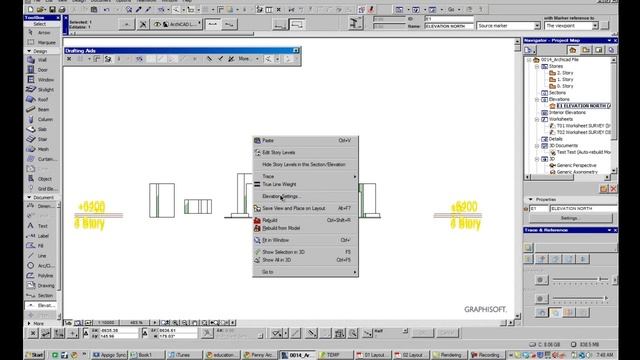Open 2. Story in Navigator tree
The height and width of the screenshot is (360, 640).
(564, 73)
